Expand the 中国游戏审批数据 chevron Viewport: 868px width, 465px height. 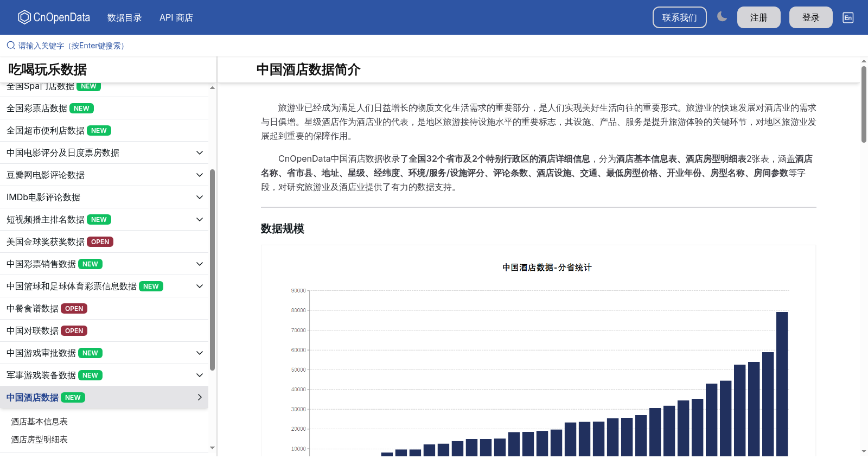click(200, 353)
